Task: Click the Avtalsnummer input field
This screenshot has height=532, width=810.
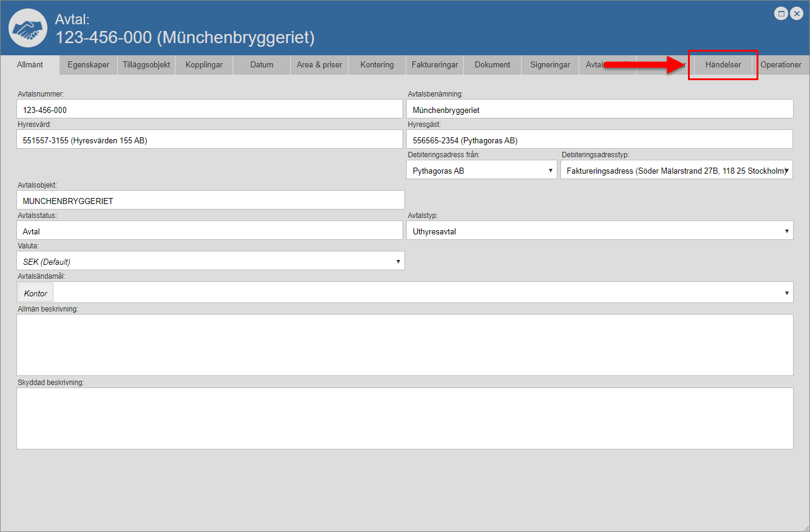Action: pyautogui.click(x=209, y=110)
